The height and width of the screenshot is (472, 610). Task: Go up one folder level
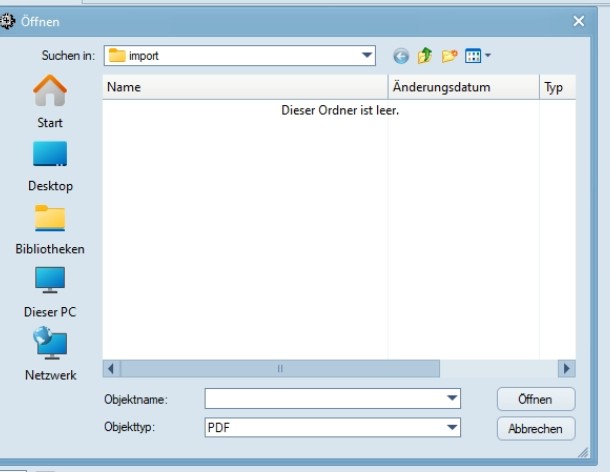424,56
